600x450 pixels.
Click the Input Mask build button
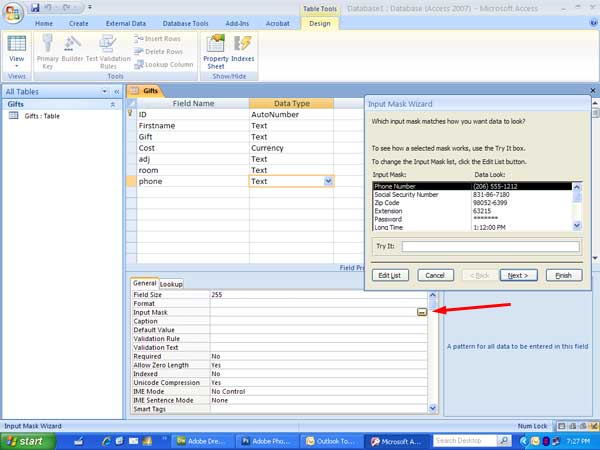(422, 312)
